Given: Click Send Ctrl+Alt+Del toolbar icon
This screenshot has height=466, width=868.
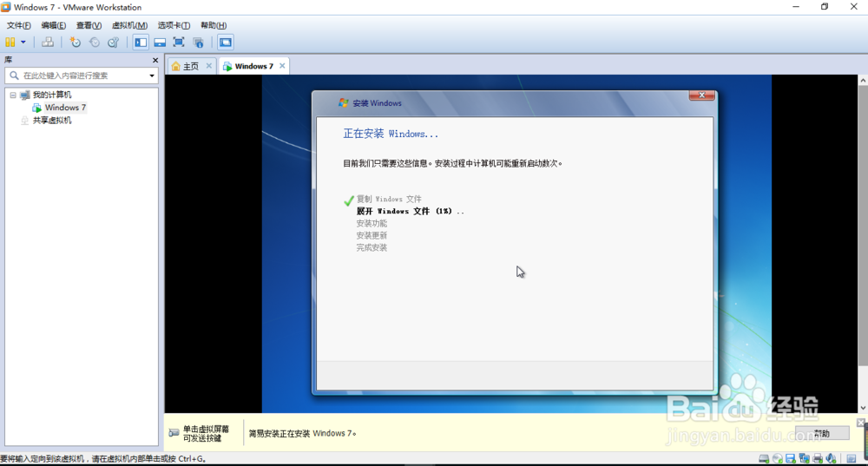Looking at the screenshot, I should [x=48, y=42].
